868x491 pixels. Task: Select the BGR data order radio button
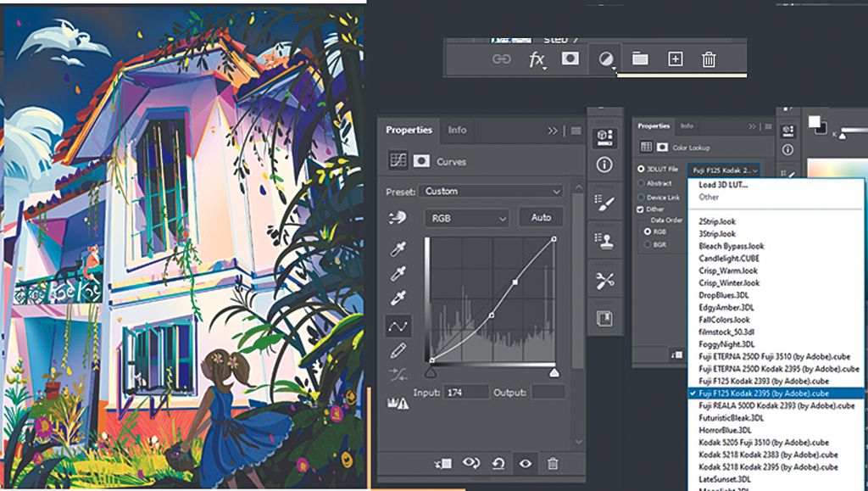pos(648,244)
